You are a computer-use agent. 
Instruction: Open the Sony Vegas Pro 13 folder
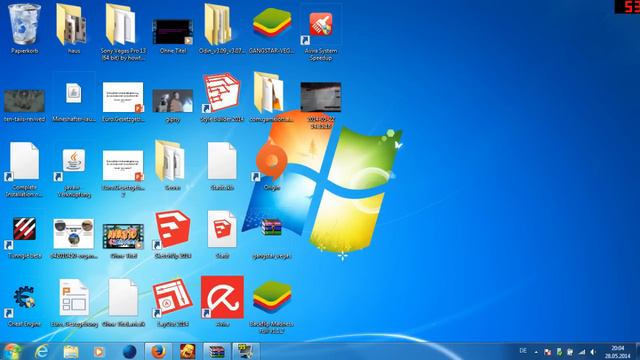[x=123, y=32]
